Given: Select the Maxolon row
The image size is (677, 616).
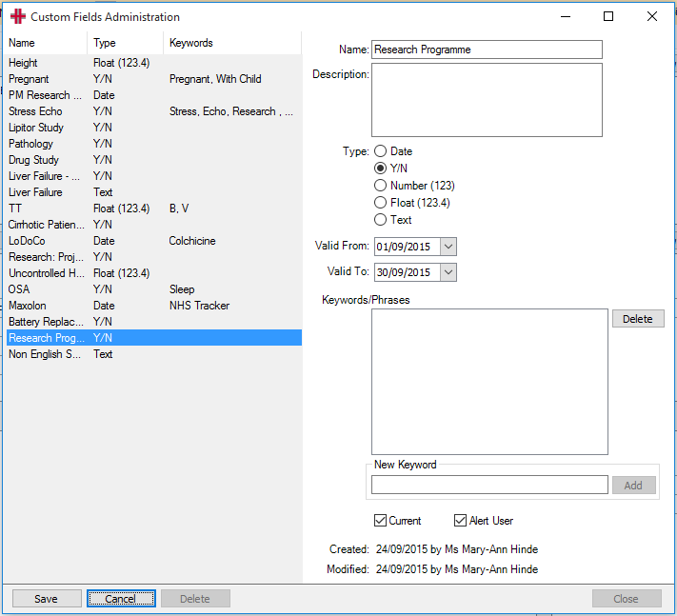Looking at the screenshot, I should 153,306.
